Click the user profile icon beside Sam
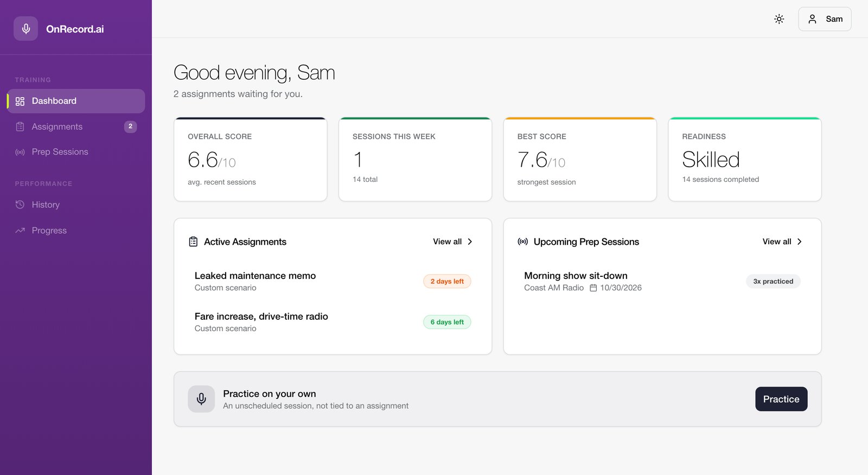 click(812, 19)
